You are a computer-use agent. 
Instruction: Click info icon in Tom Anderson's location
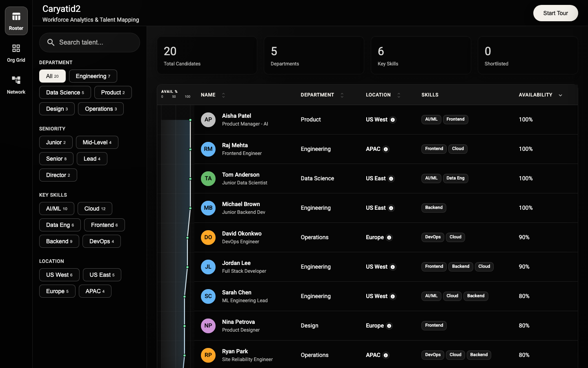point(391,179)
